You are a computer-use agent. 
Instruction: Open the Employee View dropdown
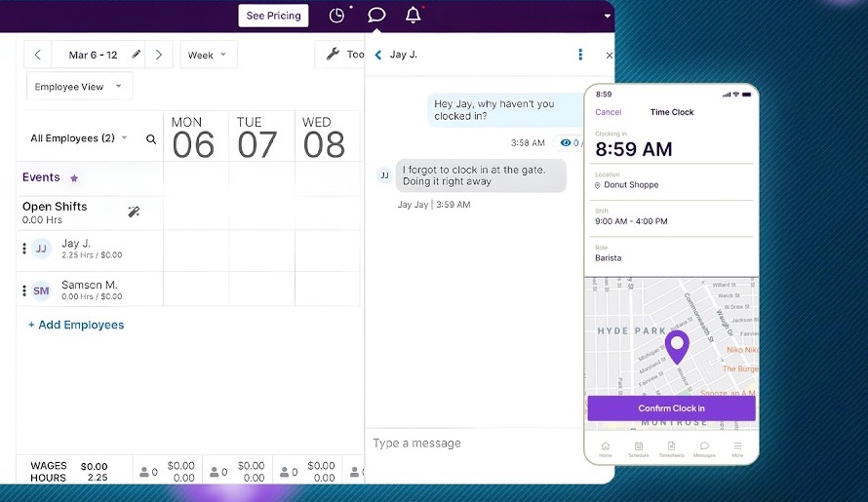point(79,87)
